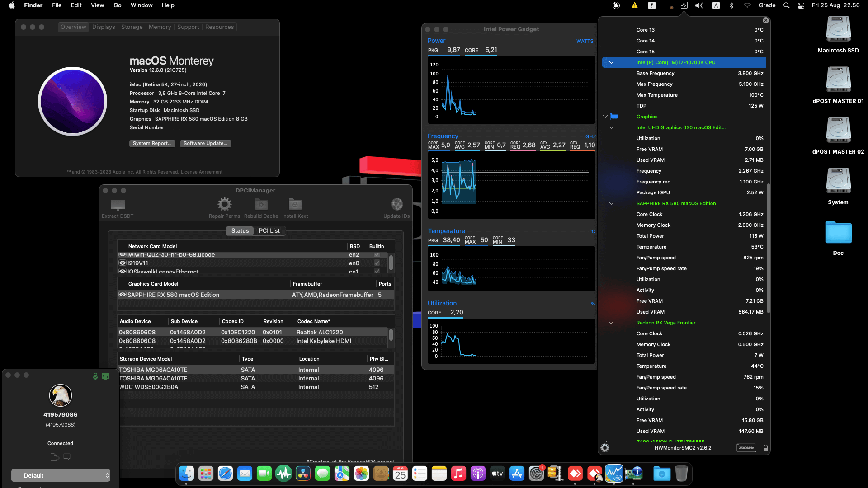This screenshot has height=488, width=868.
Task: Toggle Builtin checkbox for I219V11 en0
Action: 377,263
